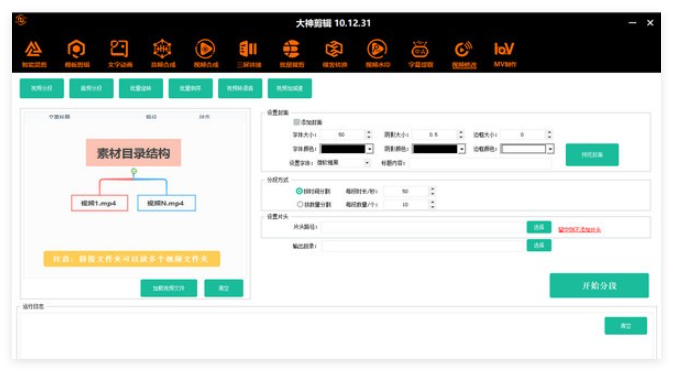
Task: Click 选择 next to the intro path
Action: click(x=539, y=227)
